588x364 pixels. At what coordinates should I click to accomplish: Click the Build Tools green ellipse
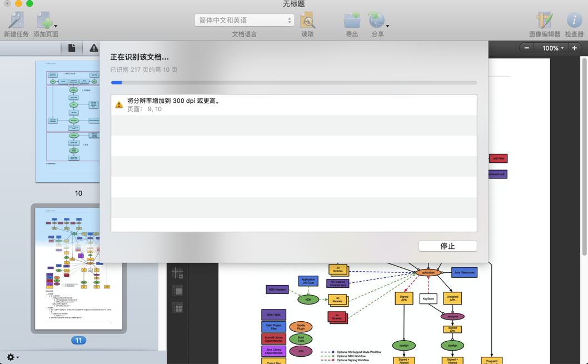pyautogui.click(x=301, y=339)
